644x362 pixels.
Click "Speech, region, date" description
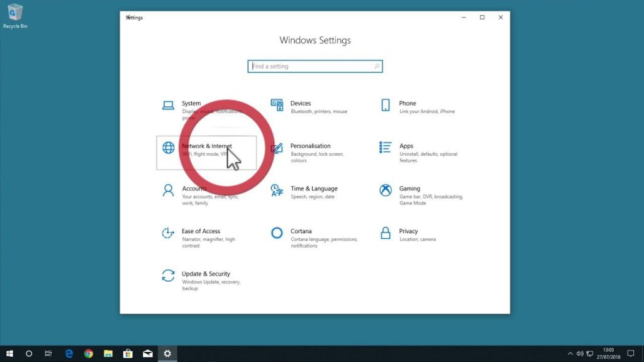(313, 197)
